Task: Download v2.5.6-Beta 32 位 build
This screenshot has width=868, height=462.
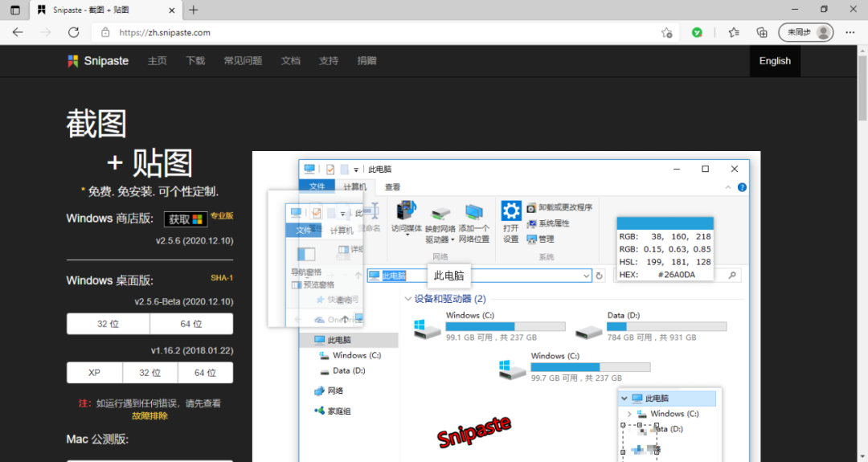Action: pos(108,324)
